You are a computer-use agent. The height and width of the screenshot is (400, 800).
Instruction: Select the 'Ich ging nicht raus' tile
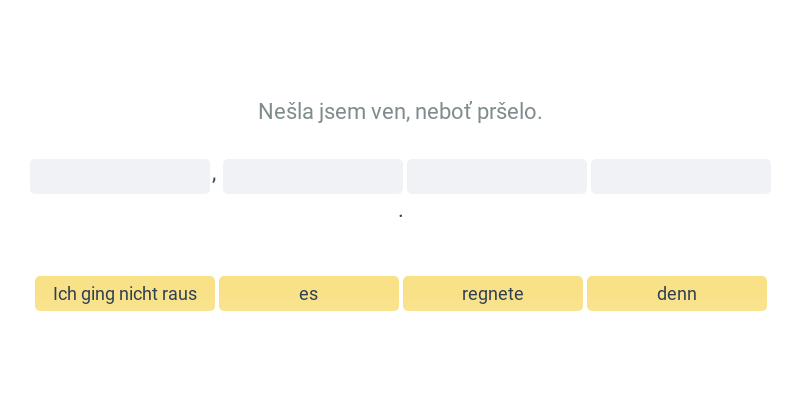point(125,294)
